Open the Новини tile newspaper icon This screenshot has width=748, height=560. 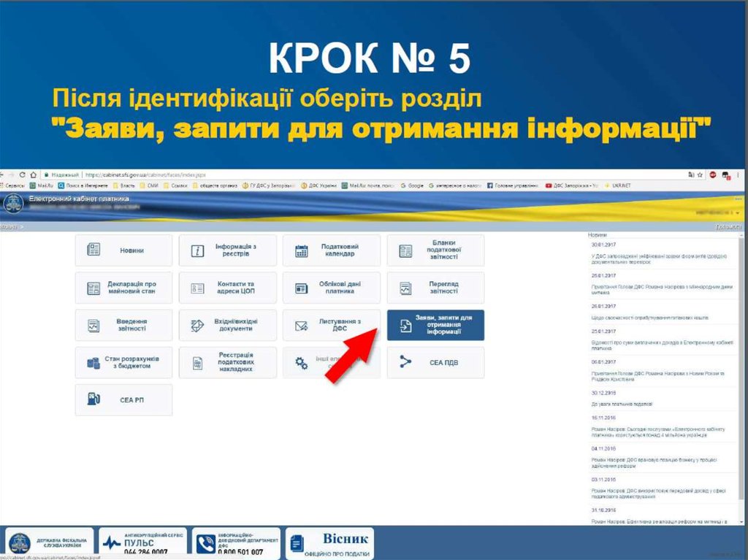[93, 250]
